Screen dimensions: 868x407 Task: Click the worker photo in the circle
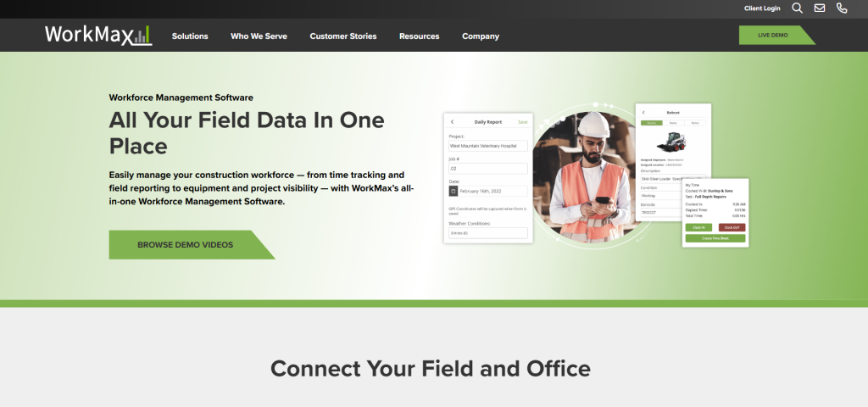pos(587,177)
